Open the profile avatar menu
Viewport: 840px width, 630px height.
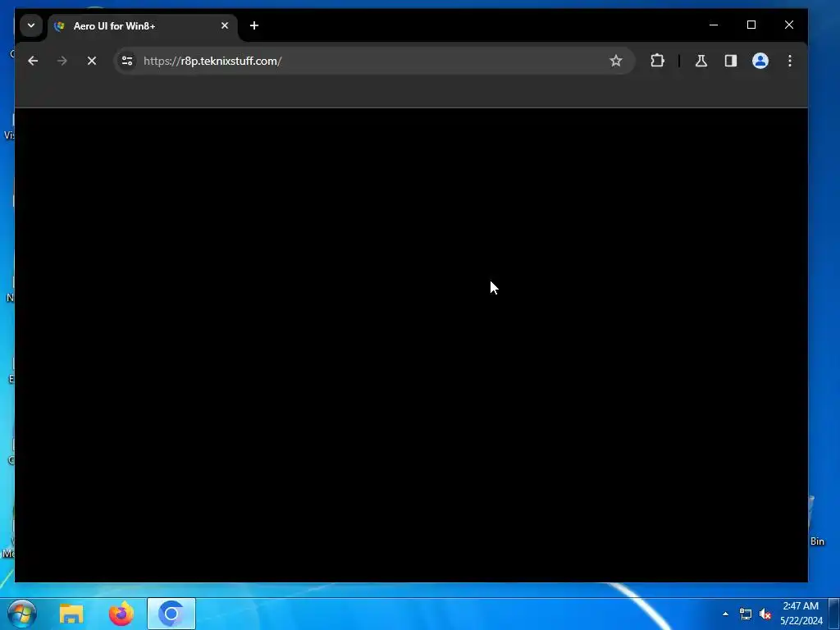(x=760, y=61)
